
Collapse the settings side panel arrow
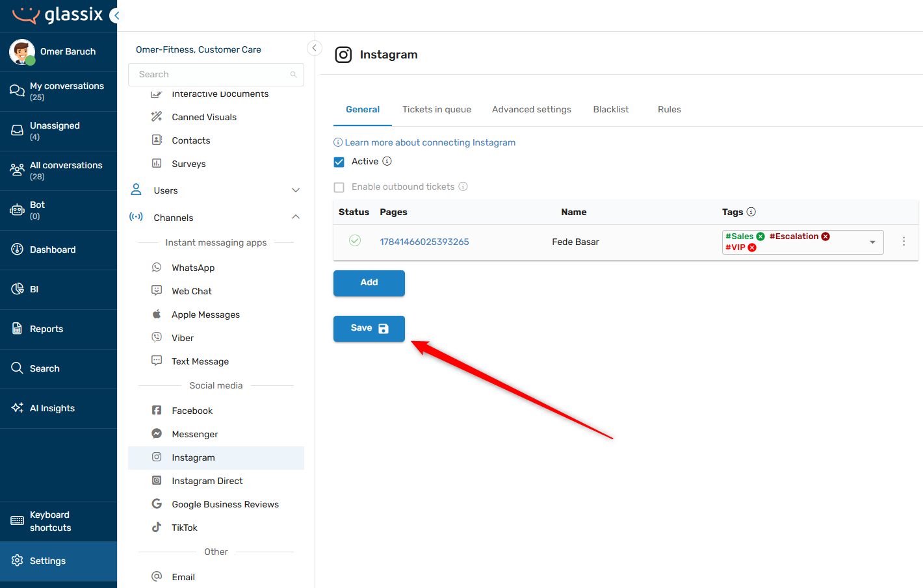tap(314, 47)
